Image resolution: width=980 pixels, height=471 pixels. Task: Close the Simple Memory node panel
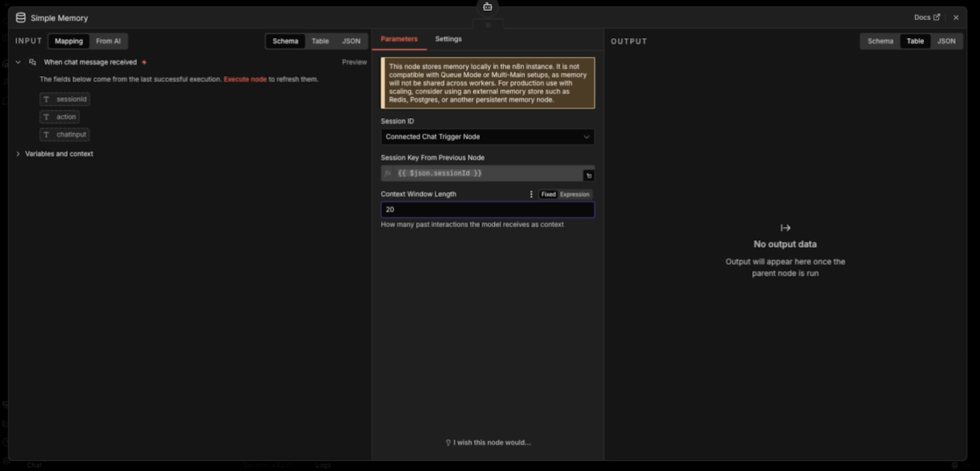[x=956, y=17]
